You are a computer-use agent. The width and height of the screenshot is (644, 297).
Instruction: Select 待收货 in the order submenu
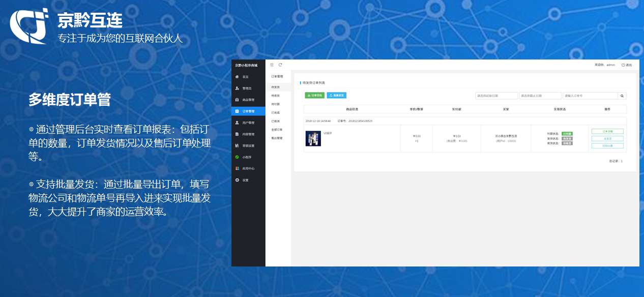(x=275, y=96)
